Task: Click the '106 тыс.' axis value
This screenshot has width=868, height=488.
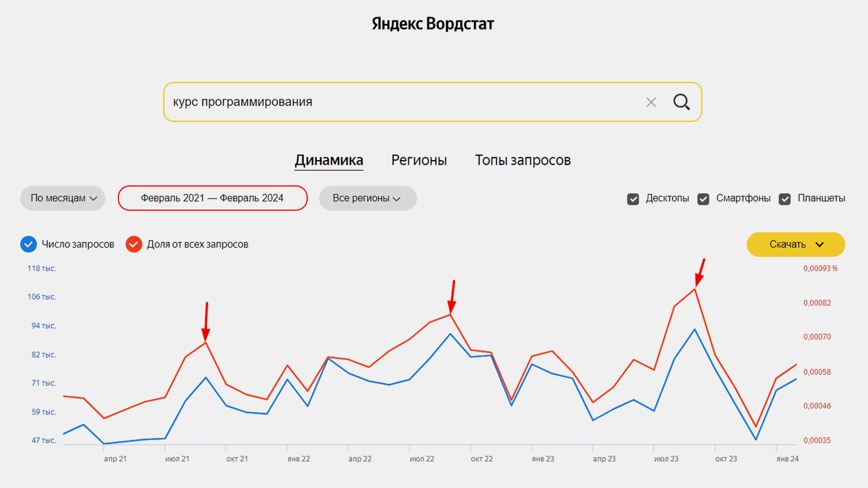Action: tap(42, 296)
